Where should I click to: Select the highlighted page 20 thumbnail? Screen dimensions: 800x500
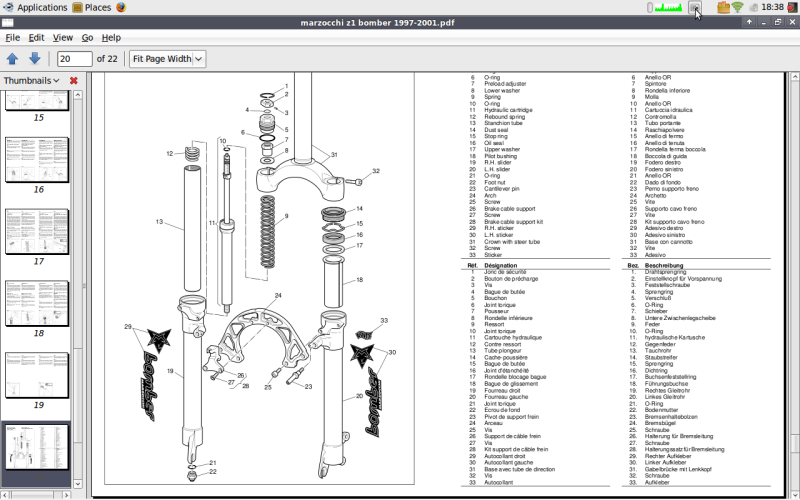[37, 447]
